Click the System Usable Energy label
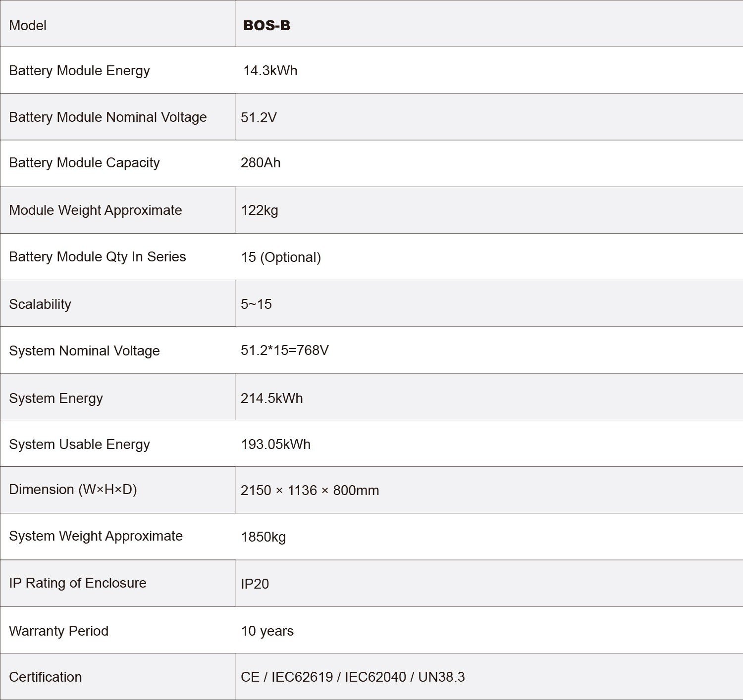The height and width of the screenshot is (700, 743). point(79,445)
